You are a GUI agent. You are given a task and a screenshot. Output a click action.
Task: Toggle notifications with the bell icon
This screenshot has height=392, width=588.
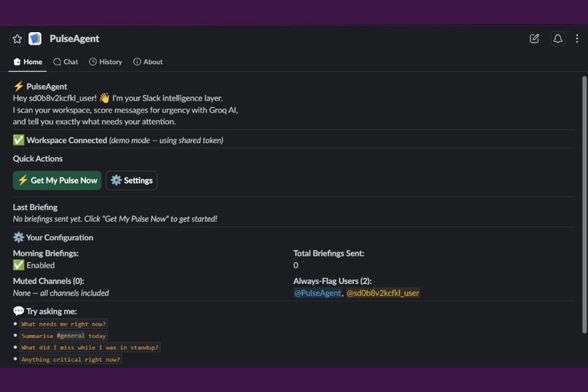coord(557,39)
